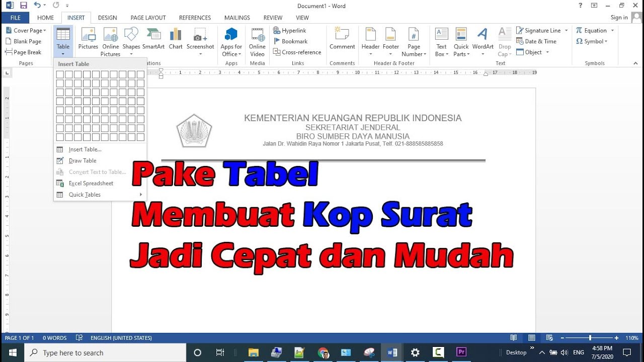Expand the Quick Tables submenu
The height and width of the screenshot is (362, 644).
click(100, 195)
